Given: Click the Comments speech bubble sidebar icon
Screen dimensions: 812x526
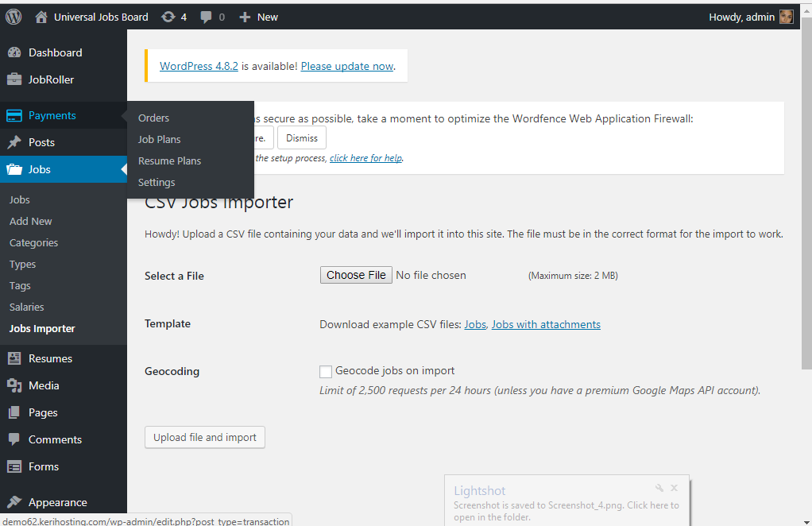Looking at the screenshot, I should point(14,439).
